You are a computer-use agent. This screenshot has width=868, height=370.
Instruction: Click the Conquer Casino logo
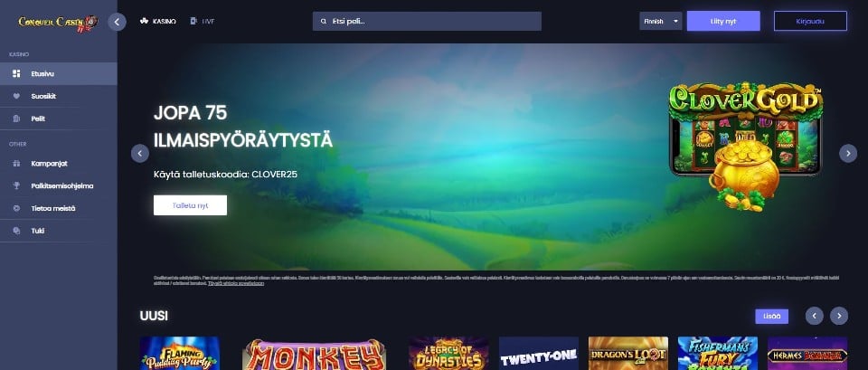point(58,22)
